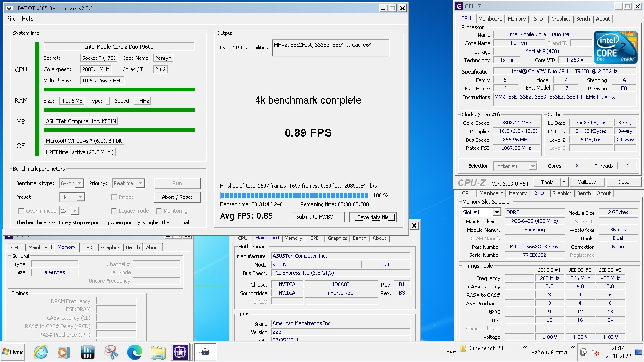Open the Help menu in HWBOT Benchmark
Screen dimensions: 644x362
[x=27, y=19]
